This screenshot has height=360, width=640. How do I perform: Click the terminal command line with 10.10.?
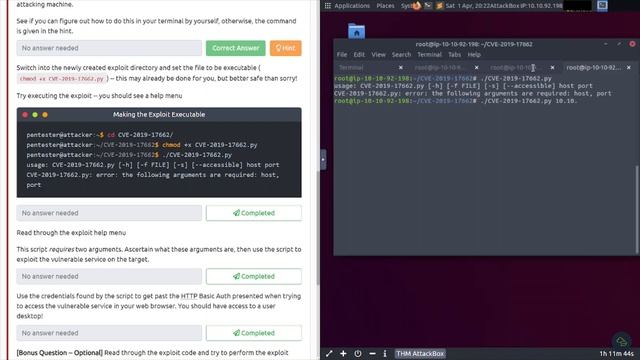pyautogui.click(x=456, y=101)
